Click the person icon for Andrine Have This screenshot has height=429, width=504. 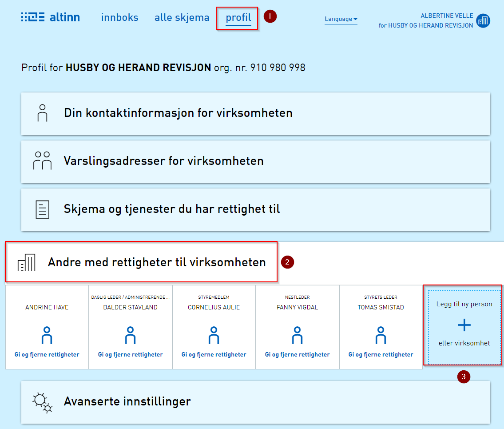pyautogui.click(x=47, y=336)
